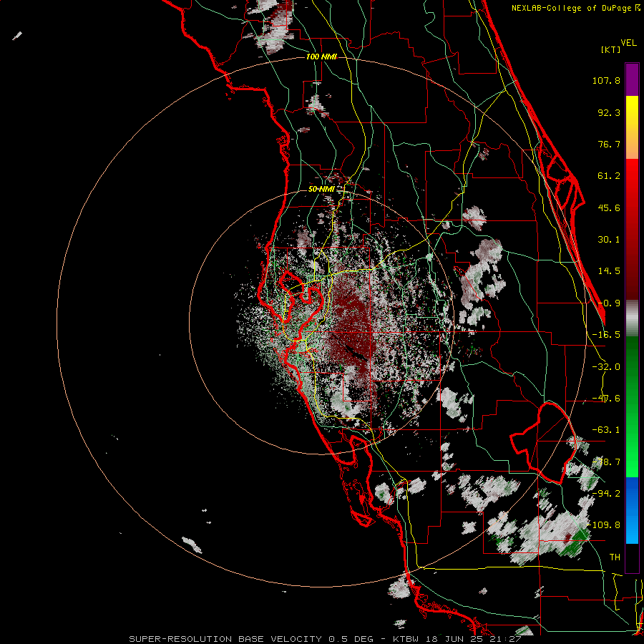The width and height of the screenshot is (644, 644).
Task: Click the TH legend label
Action: 615,557
